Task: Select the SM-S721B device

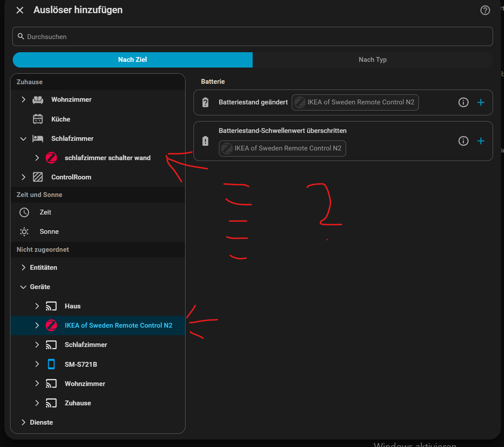Action: point(81,364)
